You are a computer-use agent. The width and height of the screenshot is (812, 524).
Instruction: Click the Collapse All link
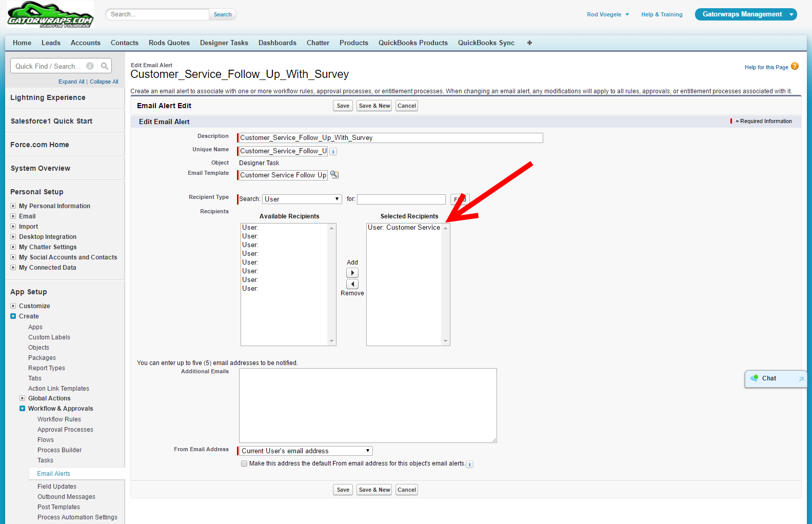[x=104, y=82]
